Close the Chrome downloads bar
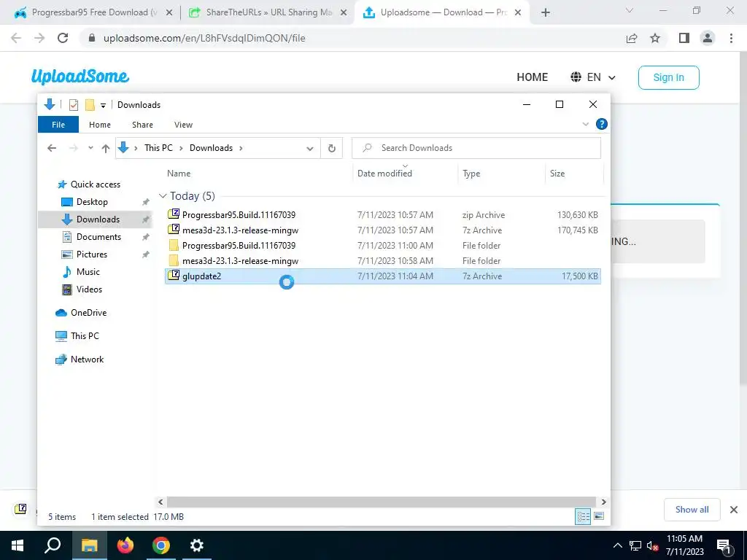The width and height of the screenshot is (747, 560). pyautogui.click(x=734, y=510)
